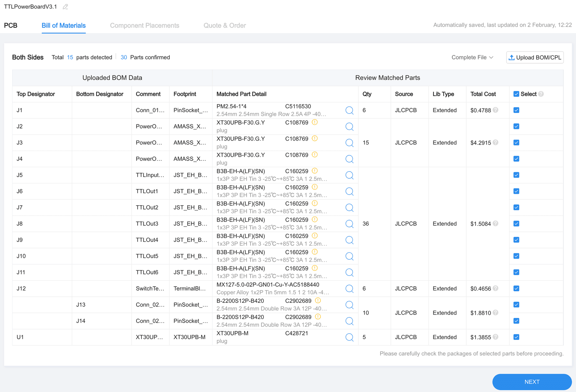The width and height of the screenshot is (576, 392).
Task: Edit project name with pencil icon
Action: (65, 7)
